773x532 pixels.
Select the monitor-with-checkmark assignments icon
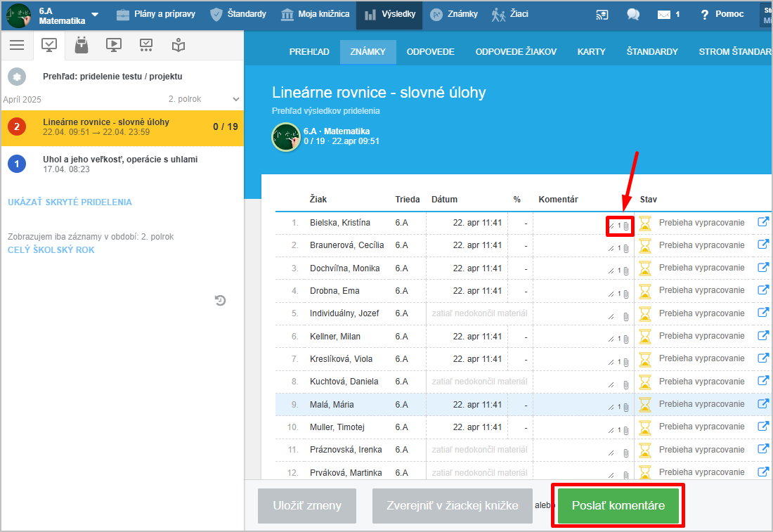(x=48, y=46)
